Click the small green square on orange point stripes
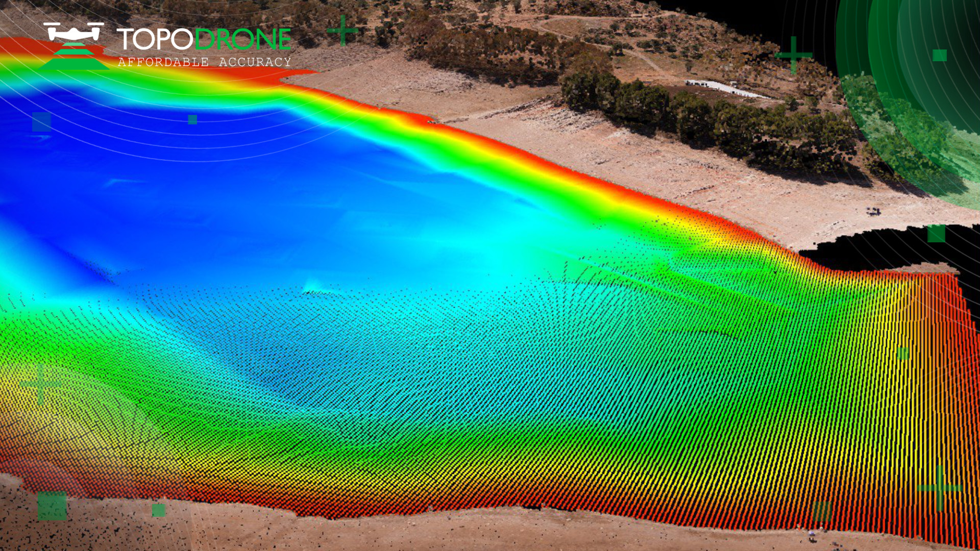Viewport: 980px width, 551px height. [903, 354]
